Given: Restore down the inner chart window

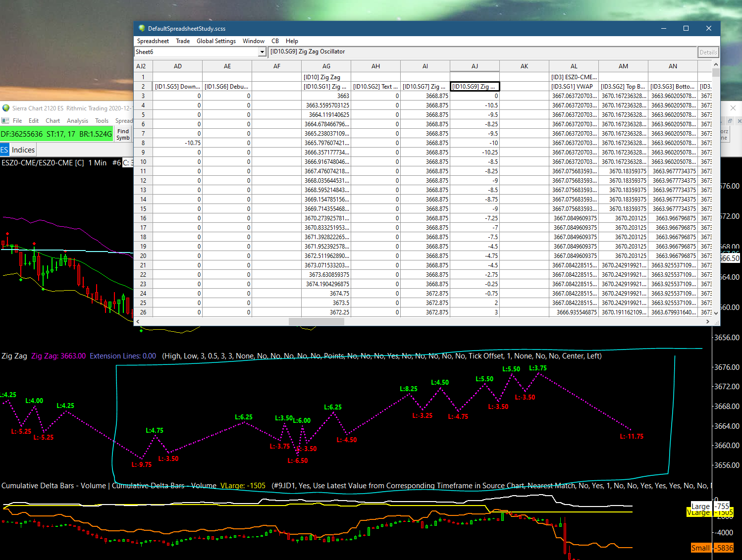Looking at the screenshot, I should 730,121.
